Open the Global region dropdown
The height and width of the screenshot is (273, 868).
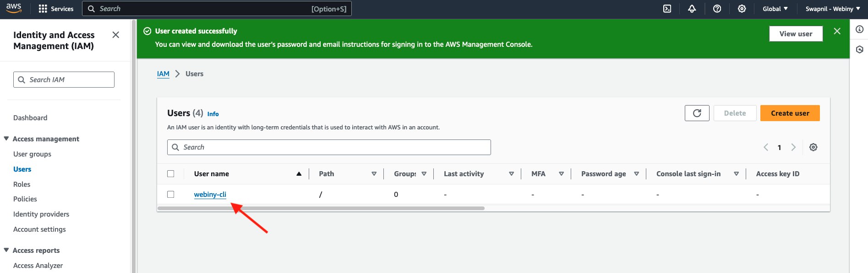[775, 9]
